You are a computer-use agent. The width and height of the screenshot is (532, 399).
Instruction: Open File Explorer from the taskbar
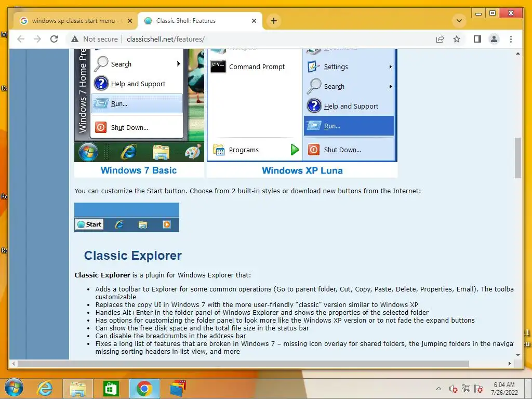[78, 389]
